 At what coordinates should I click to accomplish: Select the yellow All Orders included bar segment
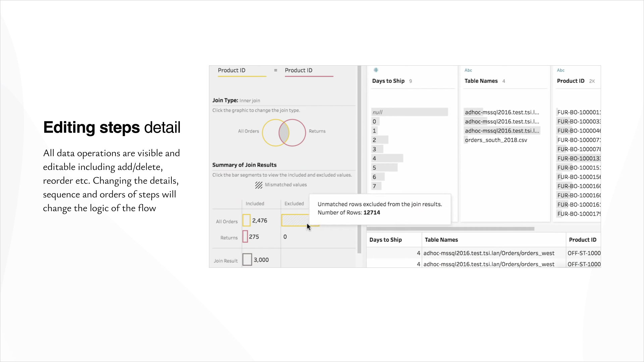247,220
